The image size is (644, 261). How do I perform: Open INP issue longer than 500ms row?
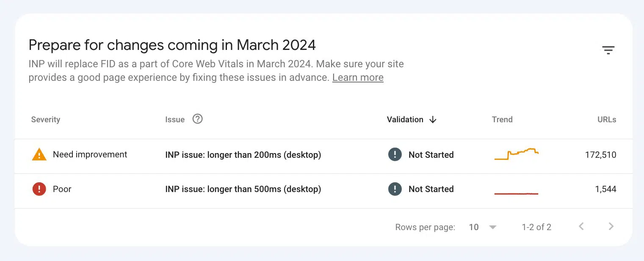point(323,191)
